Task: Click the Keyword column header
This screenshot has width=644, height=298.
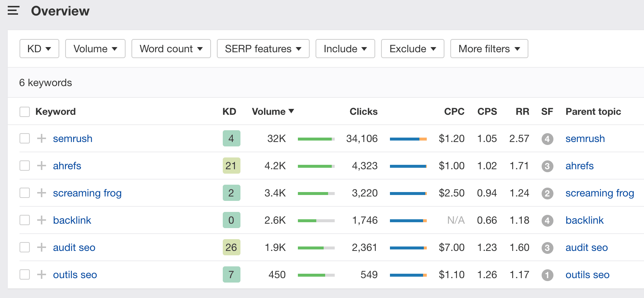Action: (56, 111)
